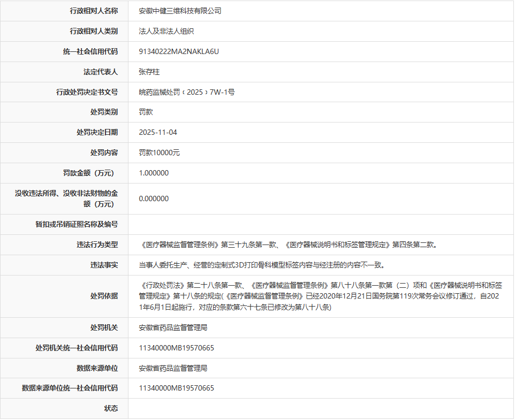Screen dimensions: 515x420
Task: Click the fine amount value 1.000000
Action: (154, 173)
